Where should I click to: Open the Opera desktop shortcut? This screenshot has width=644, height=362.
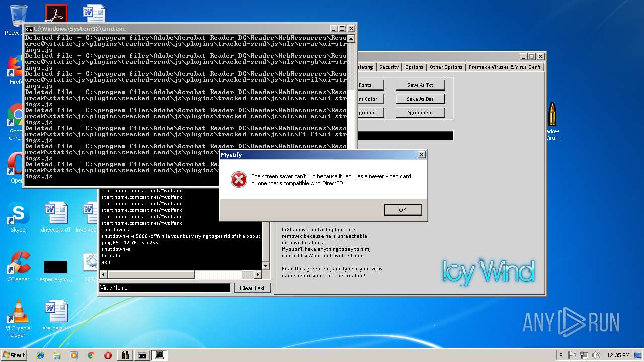click(15, 168)
